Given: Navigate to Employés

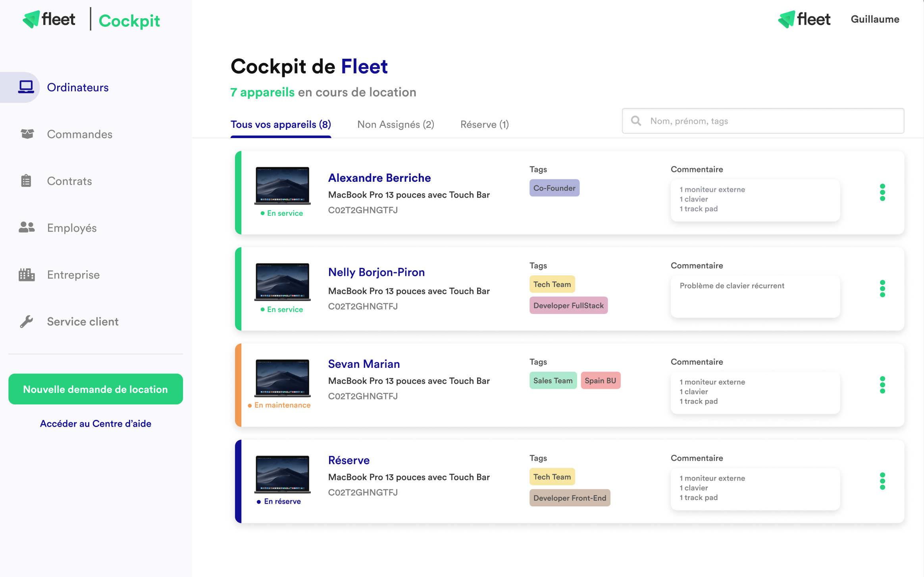Looking at the screenshot, I should 72,228.
